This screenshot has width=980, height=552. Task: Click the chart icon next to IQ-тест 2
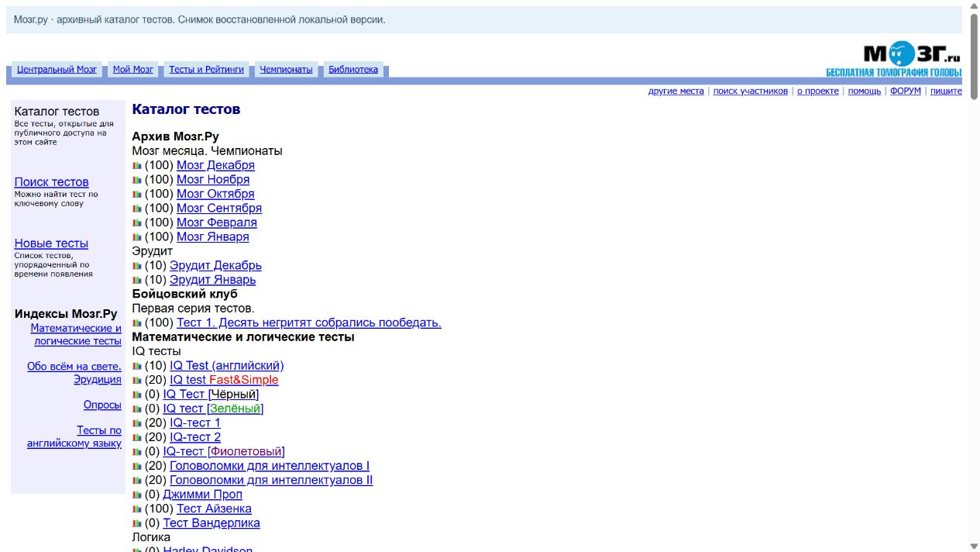coord(137,437)
